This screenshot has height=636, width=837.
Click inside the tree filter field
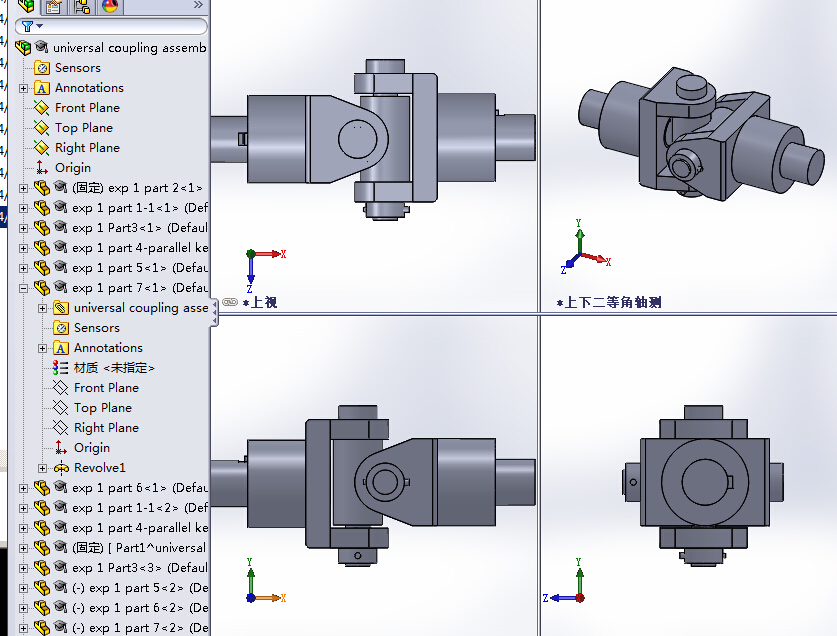[111, 26]
